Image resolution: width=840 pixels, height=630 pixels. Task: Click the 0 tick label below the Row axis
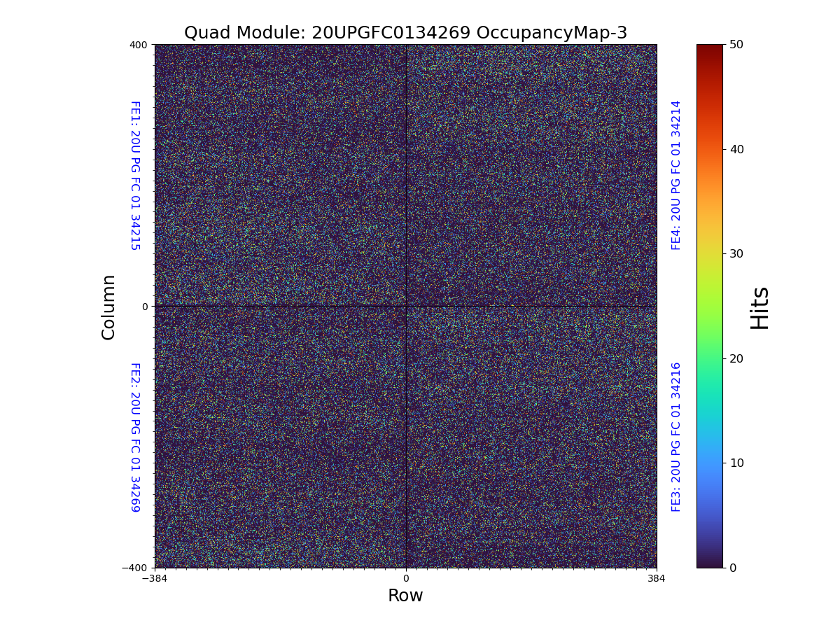coord(405,578)
